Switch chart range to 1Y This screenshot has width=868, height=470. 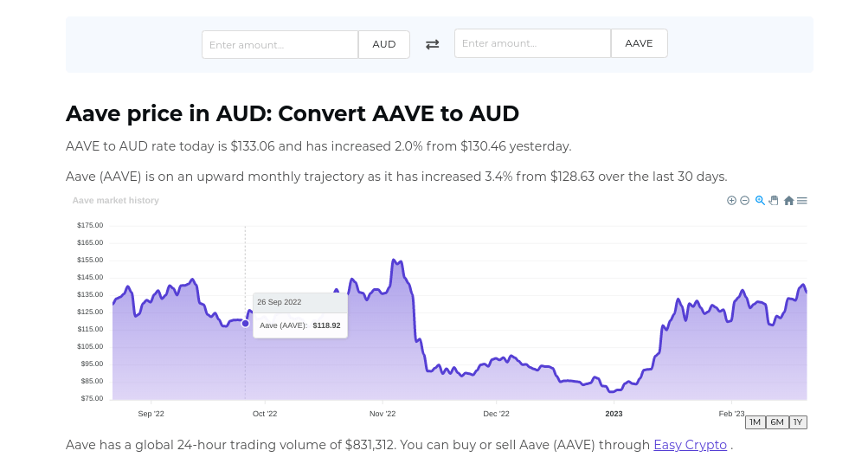coord(798,422)
